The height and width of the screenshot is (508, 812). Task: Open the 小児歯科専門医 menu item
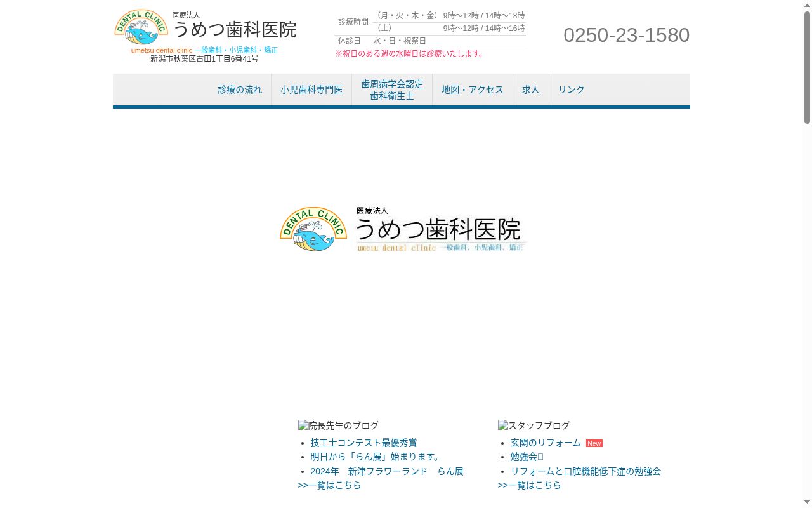tap(311, 90)
